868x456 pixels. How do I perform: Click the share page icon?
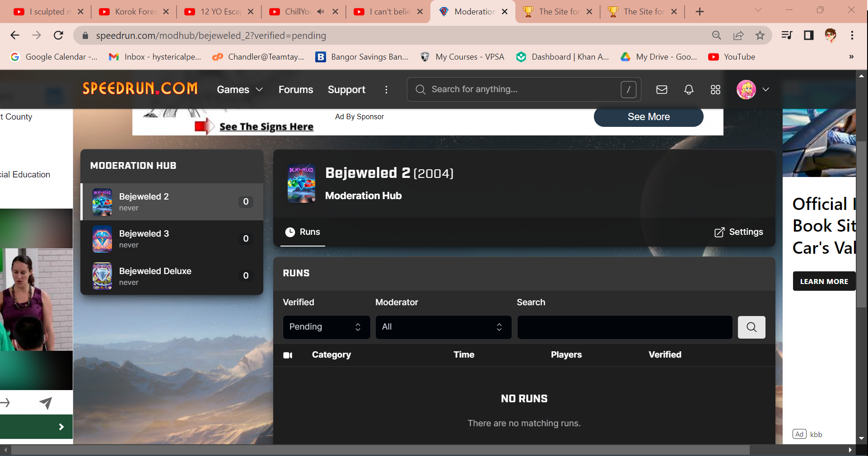738,35
